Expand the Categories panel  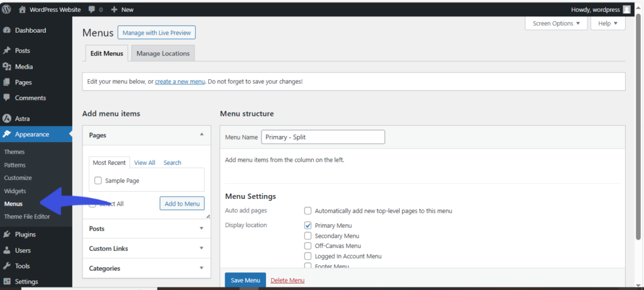point(147,268)
